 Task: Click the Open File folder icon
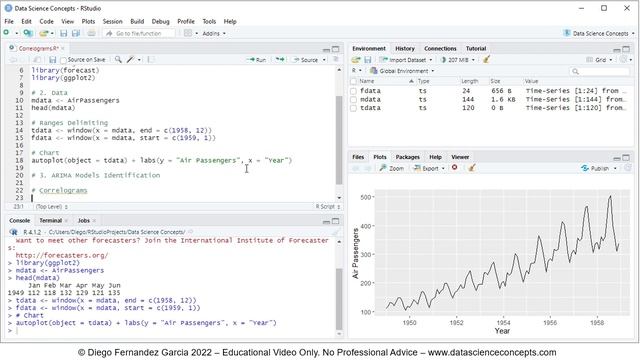pos(44,33)
